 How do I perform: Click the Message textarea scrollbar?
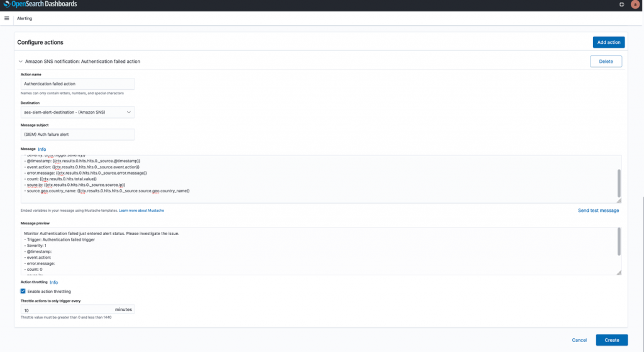point(619,184)
